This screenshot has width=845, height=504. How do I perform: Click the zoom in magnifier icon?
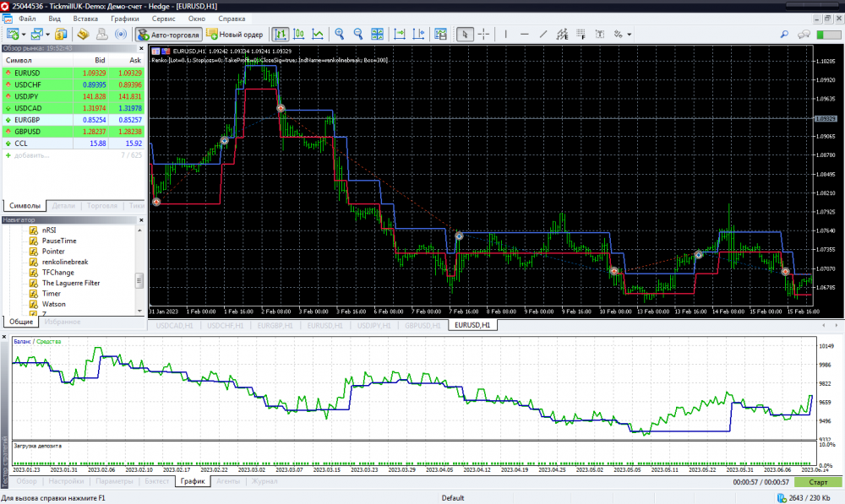pyautogui.click(x=339, y=35)
